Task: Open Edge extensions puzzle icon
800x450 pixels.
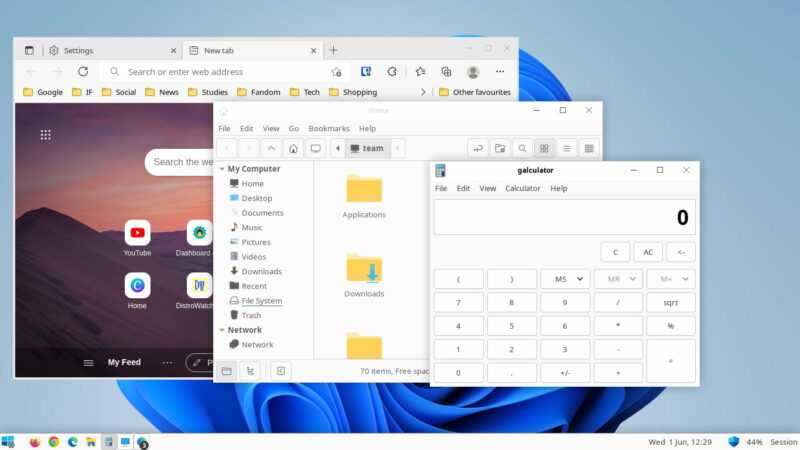Action: pos(392,71)
